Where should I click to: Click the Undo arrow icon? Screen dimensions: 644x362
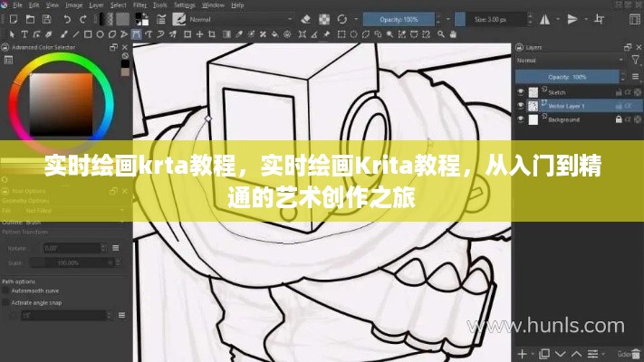click(x=67, y=19)
